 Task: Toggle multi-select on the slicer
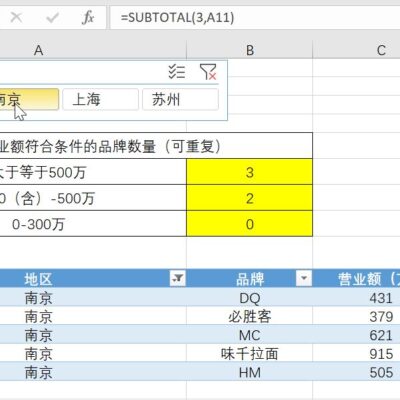point(177,71)
